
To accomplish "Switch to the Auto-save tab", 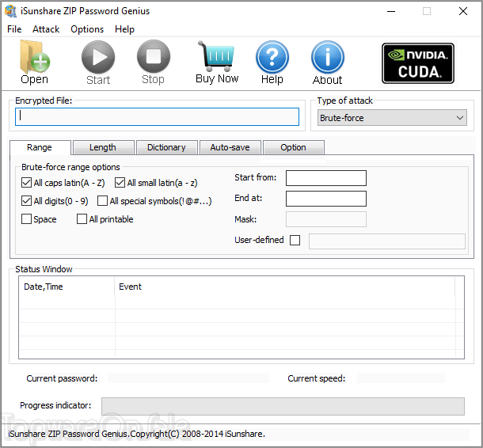I will [230, 147].
